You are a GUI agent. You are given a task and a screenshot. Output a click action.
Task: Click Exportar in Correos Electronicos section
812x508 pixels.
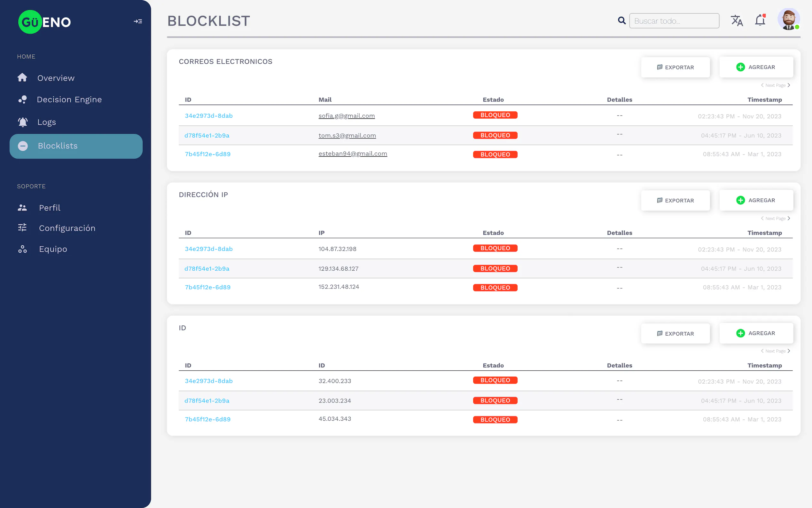click(x=675, y=67)
